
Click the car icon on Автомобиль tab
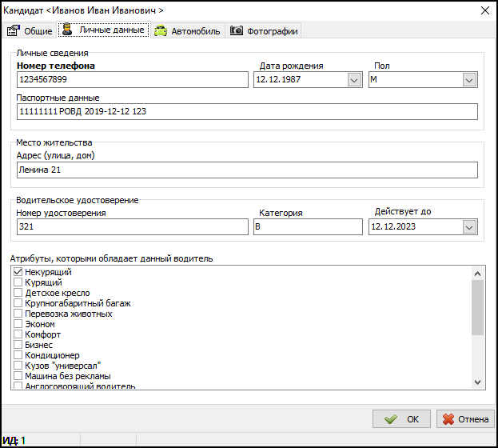pos(161,31)
